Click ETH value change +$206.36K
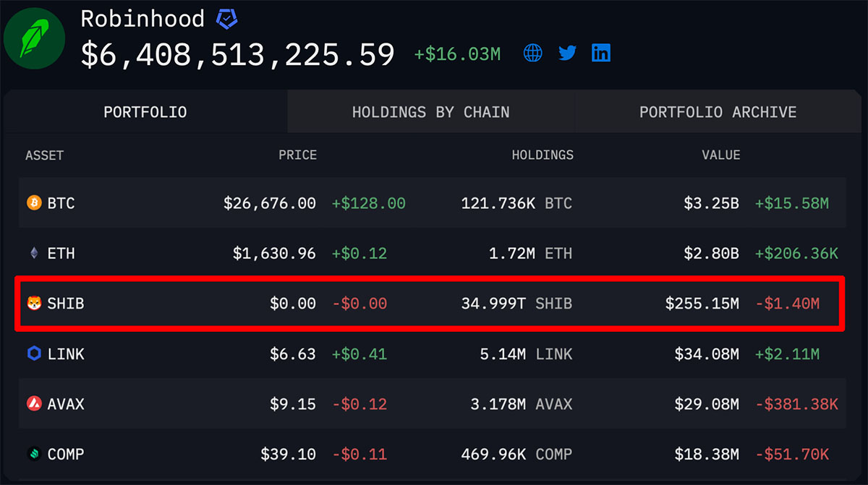 coord(796,254)
